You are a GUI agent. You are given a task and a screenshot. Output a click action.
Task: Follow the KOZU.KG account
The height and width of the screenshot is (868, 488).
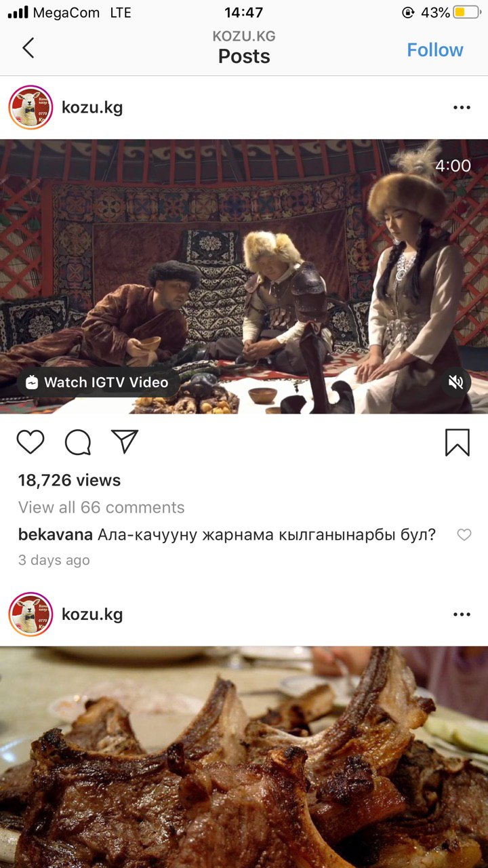click(x=435, y=50)
